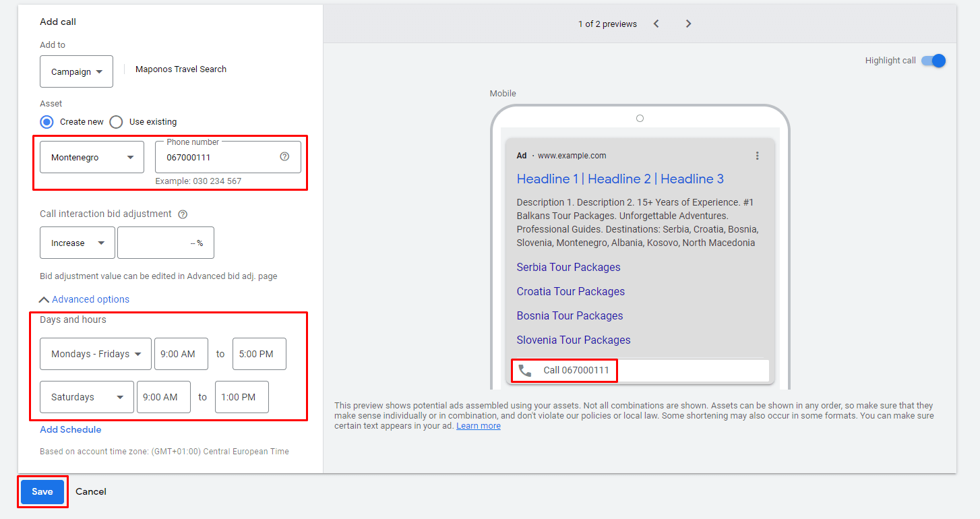Collapse the Advanced options section
The image size is (980, 519).
point(84,299)
